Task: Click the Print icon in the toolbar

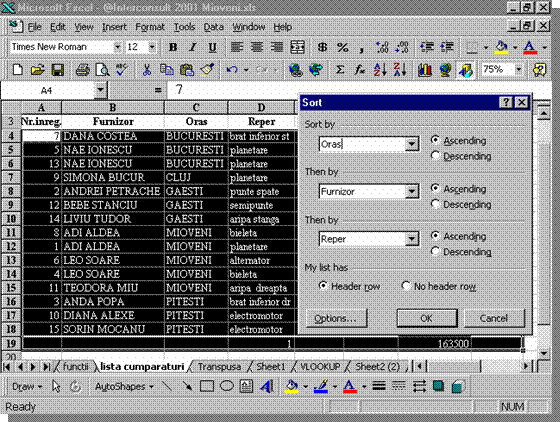Action: click(x=82, y=70)
